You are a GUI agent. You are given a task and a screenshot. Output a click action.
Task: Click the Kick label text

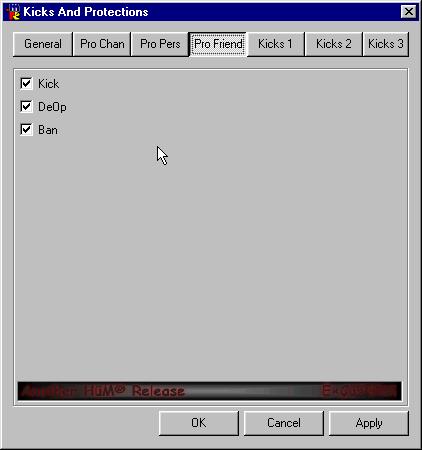49,84
